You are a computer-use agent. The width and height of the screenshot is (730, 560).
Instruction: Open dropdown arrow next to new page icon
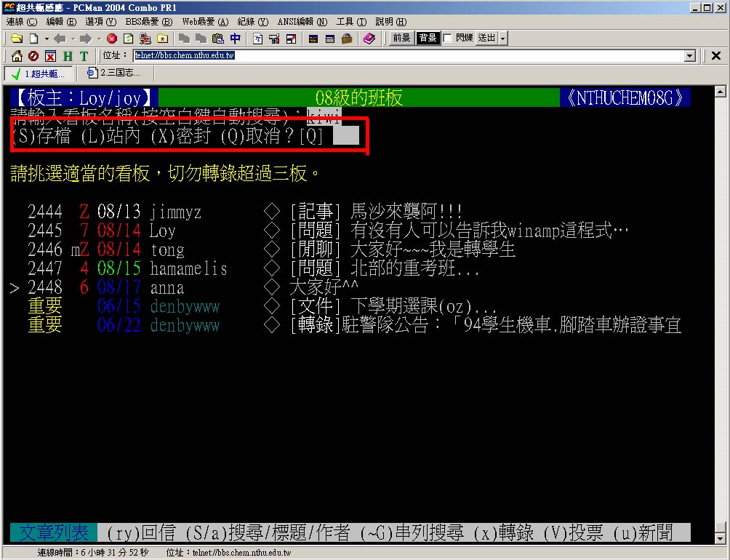47,39
